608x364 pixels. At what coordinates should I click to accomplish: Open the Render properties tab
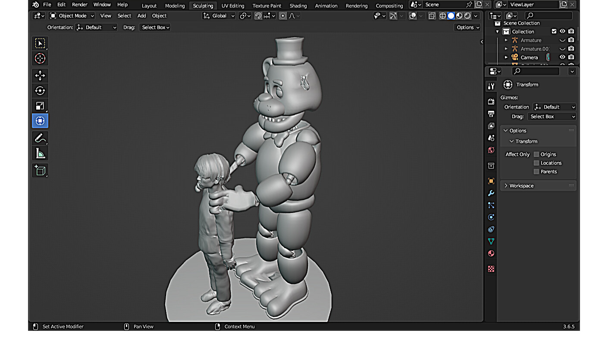point(491,102)
